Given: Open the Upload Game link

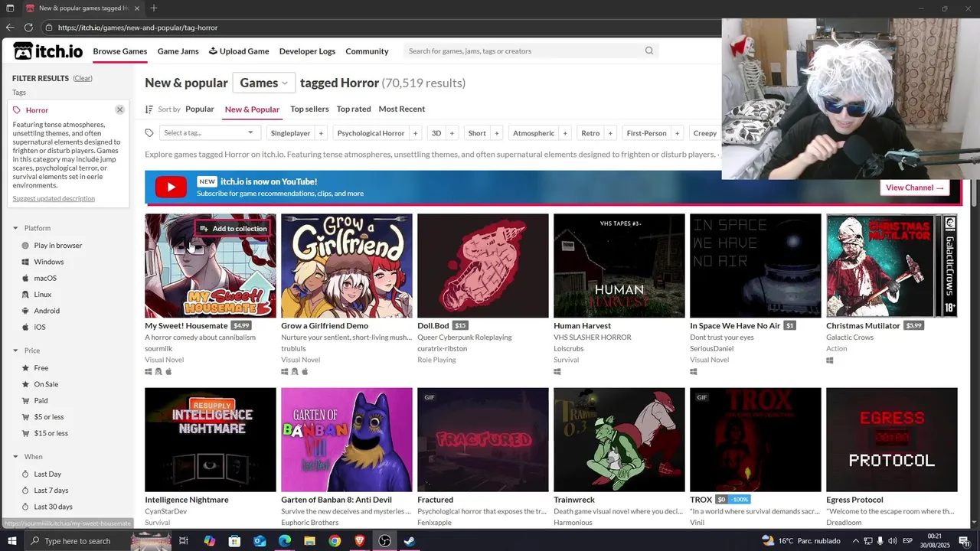Looking at the screenshot, I should click(238, 51).
